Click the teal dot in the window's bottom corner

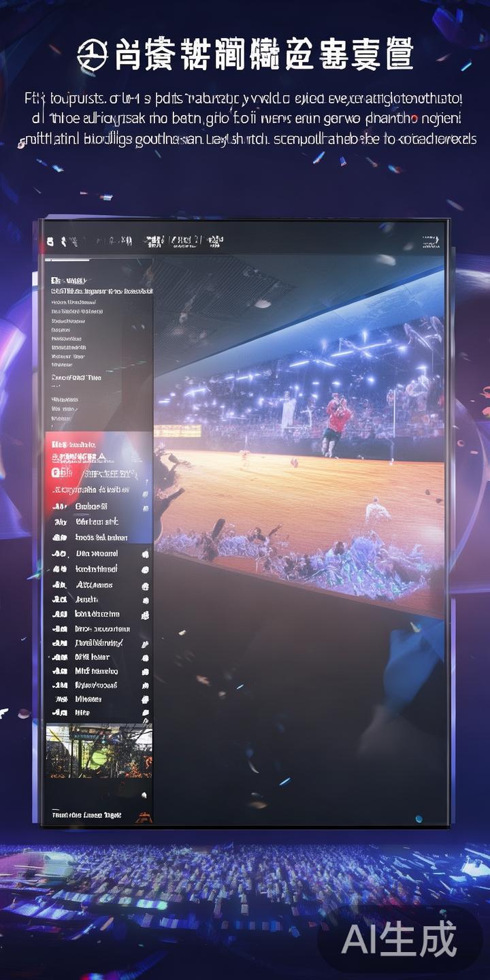coord(419,819)
